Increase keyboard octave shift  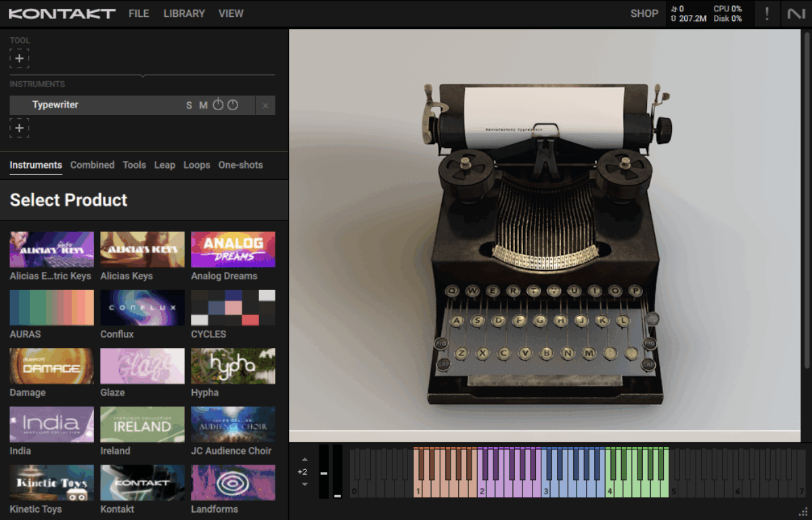(x=304, y=460)
